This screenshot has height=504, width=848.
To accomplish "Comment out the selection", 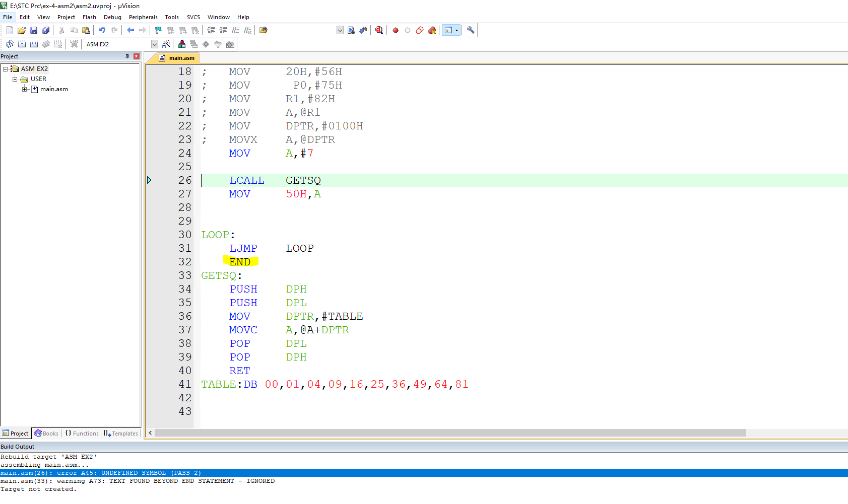I will click(235, 30).
